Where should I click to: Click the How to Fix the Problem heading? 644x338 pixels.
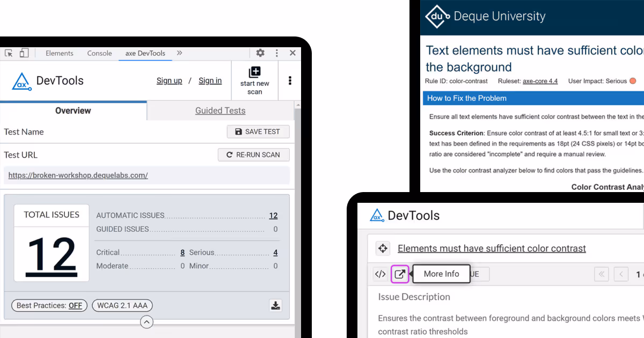(x=467, y=98)
